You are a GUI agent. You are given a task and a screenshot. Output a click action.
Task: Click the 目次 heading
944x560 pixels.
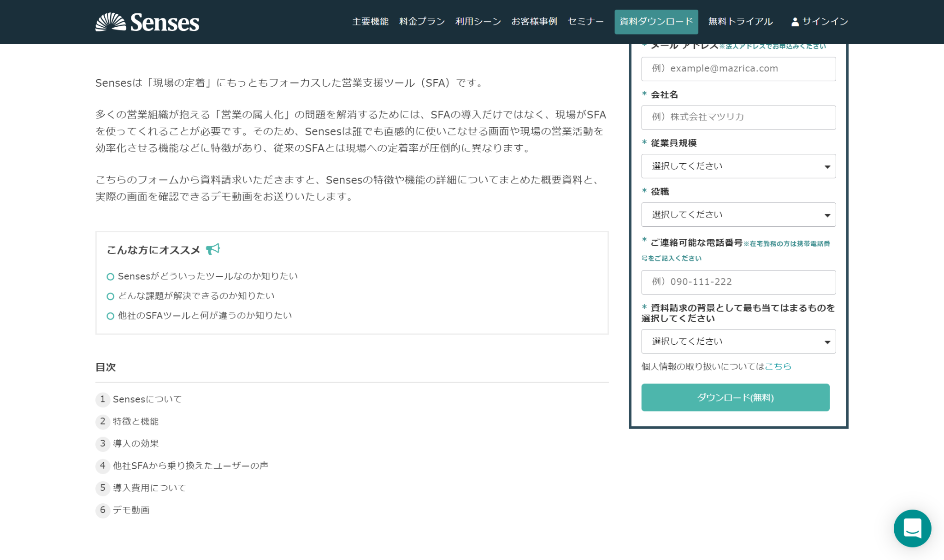pyautogui.click(x=106, y=367)
